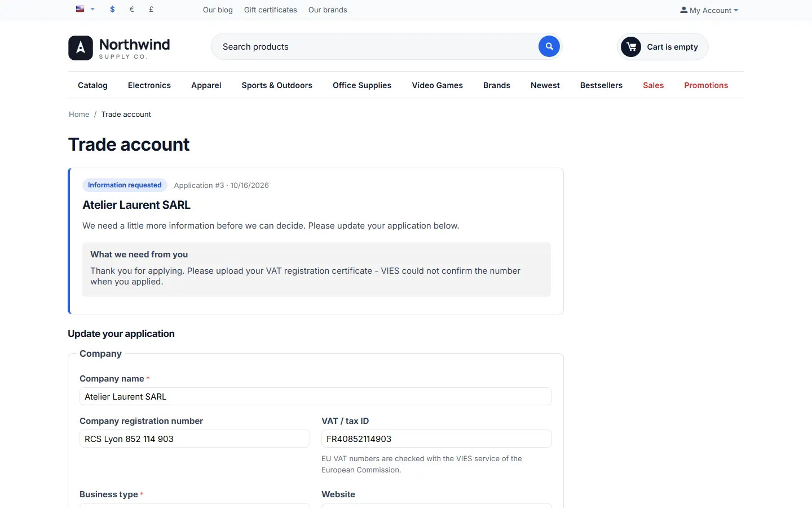Click the Company name input field
This screenshot has width=812, height=508.
(x=316, y=396)
